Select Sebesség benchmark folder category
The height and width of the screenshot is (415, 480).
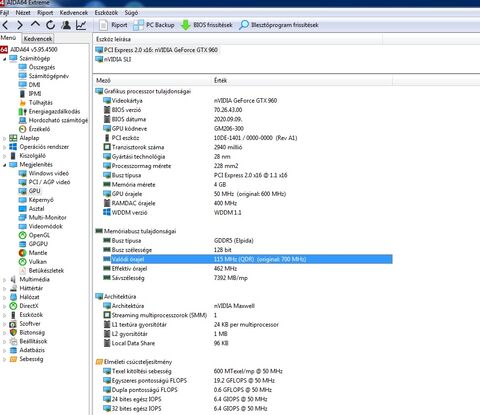tap(27, 359)
